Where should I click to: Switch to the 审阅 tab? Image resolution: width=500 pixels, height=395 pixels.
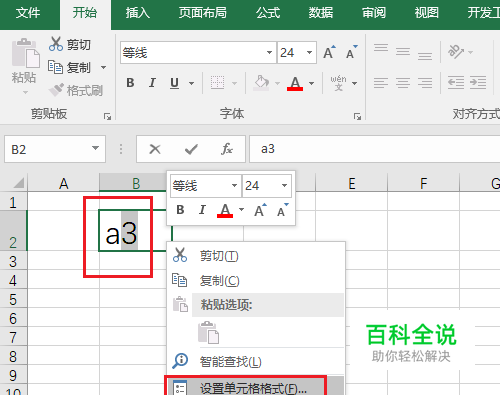[374, 13]
